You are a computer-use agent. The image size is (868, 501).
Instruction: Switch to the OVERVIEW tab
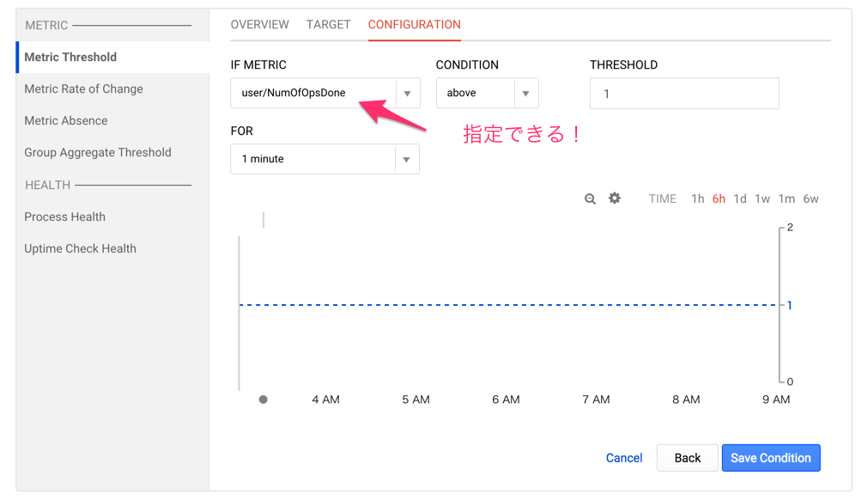tap(259, 24)
